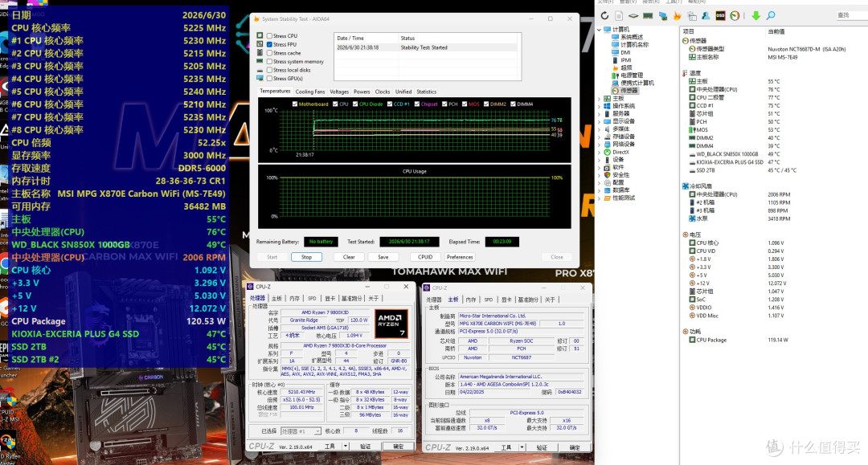Select 超频 overclock item in the tree

626,67
